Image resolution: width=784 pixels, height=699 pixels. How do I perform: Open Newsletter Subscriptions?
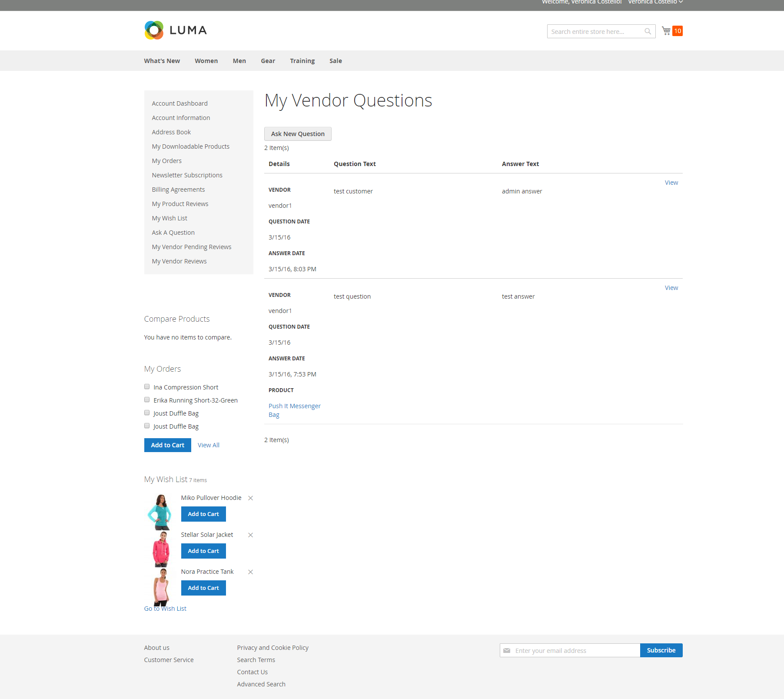[187, 175]
